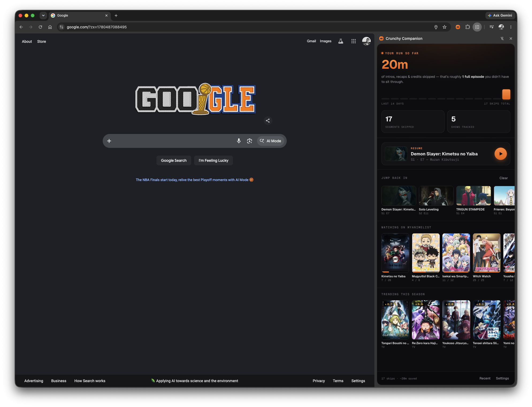
Task: Search by image with the Lens icon
Action: (x=250, y=141)
